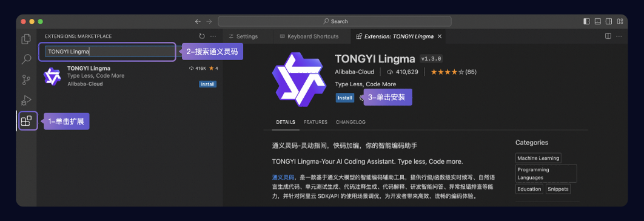Viewport: 644px width, 221px height.
Task: Click the 410,629 install count
Action: coord(403,72)
